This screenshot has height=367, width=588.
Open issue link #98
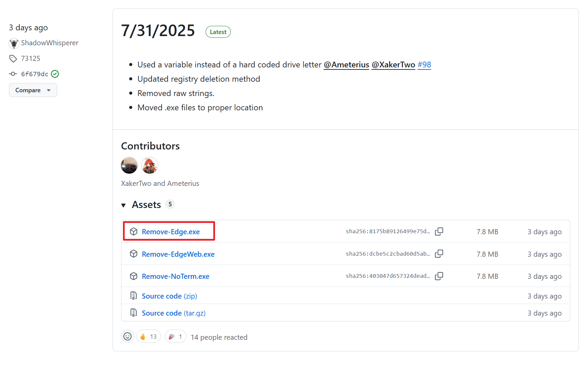(x=424, y=65)
